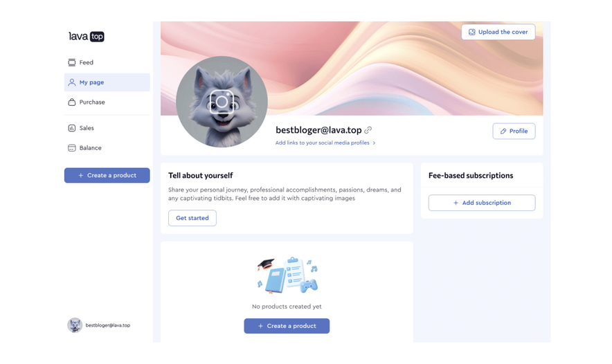Copy profile link via chain icon

coord(368,130)
